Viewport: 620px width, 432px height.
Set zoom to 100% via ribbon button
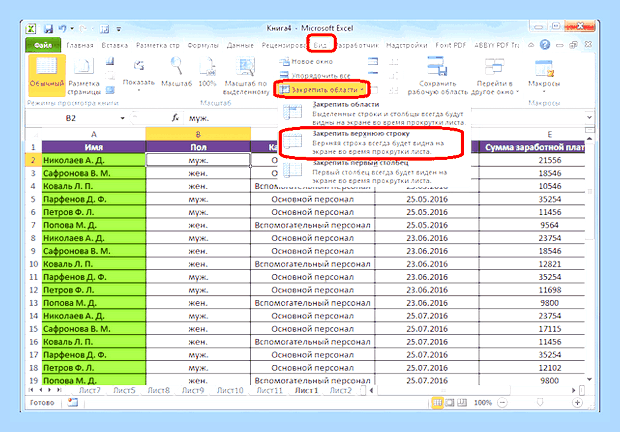(x=207, y=72)
